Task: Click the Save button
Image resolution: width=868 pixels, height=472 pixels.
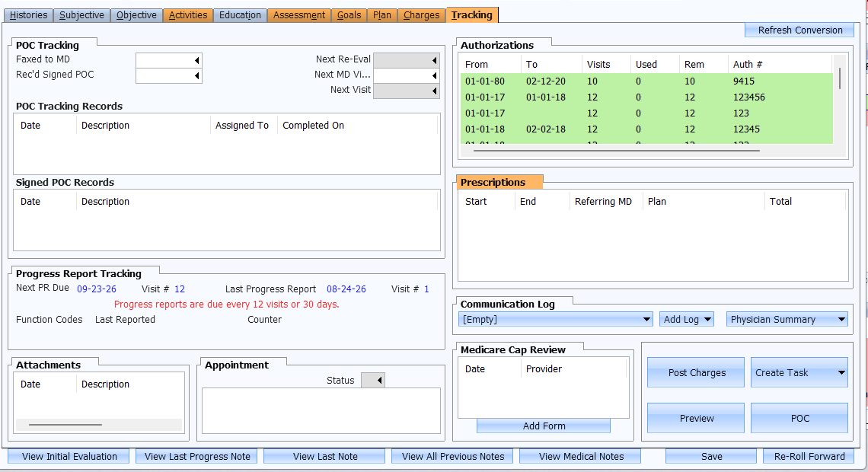Action: (x=711, y=457)
